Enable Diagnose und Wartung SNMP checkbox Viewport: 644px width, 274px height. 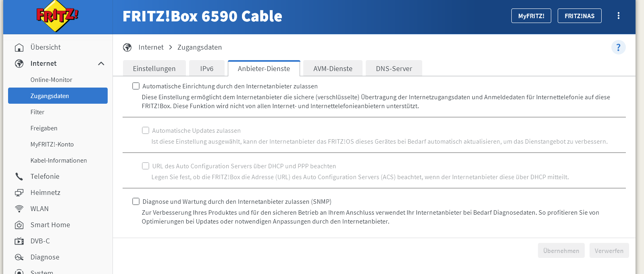[x=136, y=201]
